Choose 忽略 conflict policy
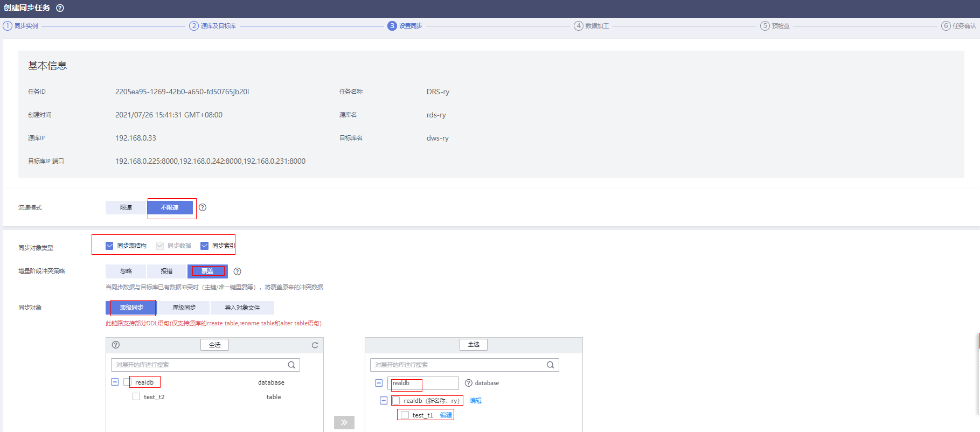 126,271
